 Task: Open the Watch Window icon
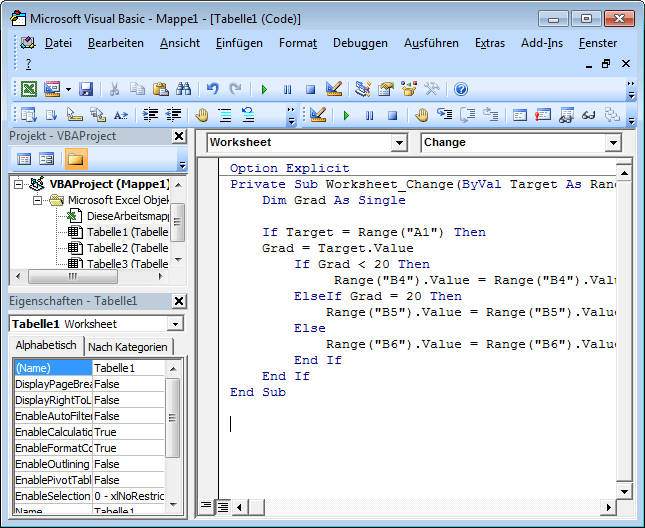(566, 115)
